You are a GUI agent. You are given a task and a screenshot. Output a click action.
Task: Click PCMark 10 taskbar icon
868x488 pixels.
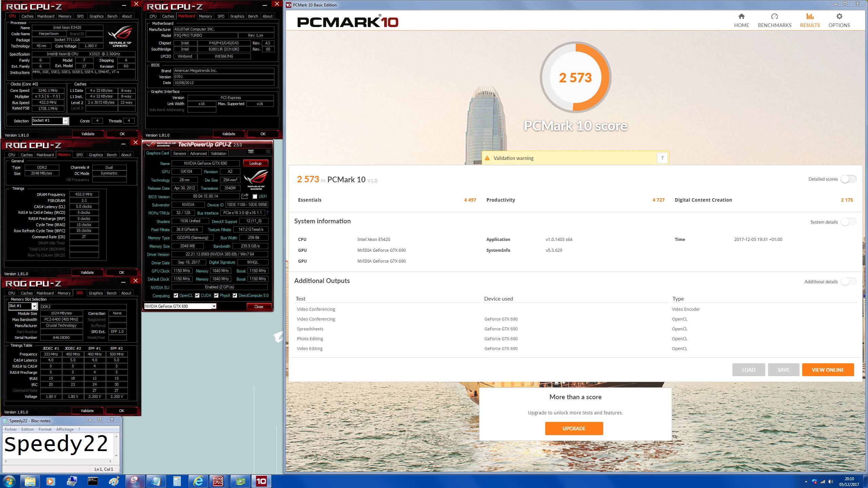[261, 481]
